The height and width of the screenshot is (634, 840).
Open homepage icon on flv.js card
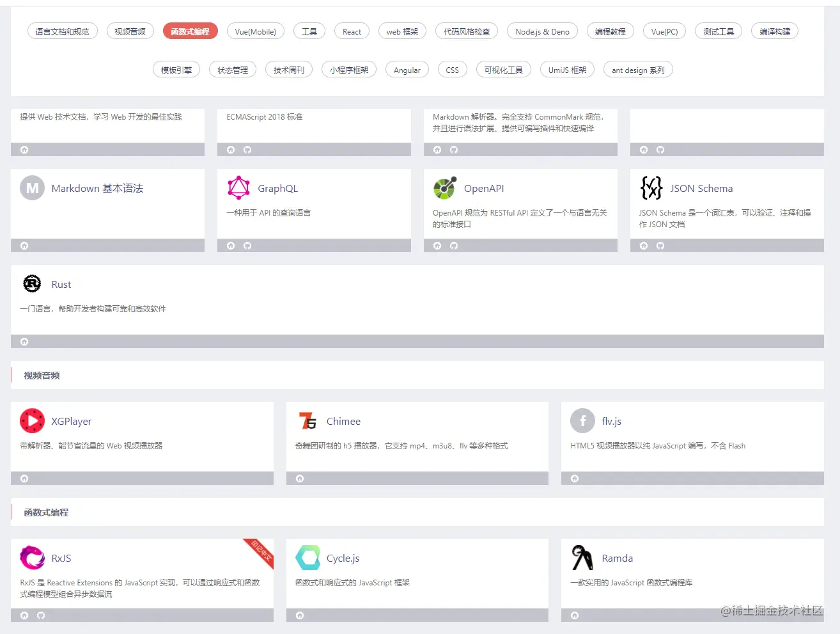575,479
